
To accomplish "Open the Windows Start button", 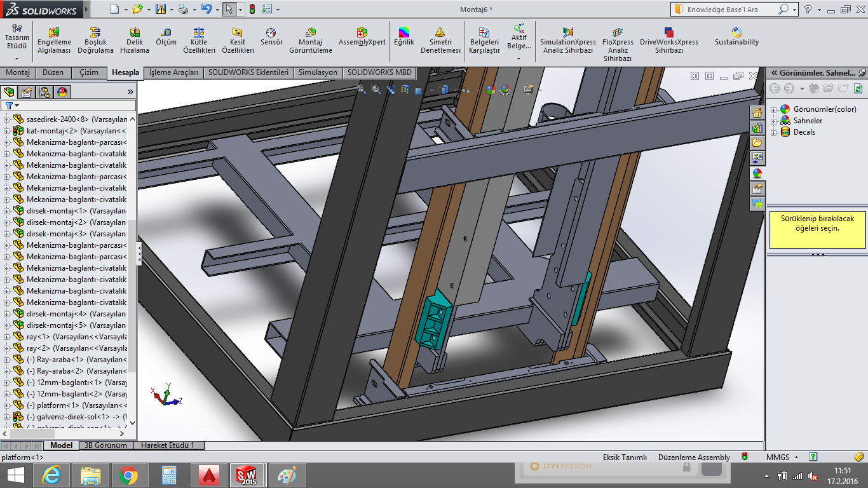I will coord(15,475).
